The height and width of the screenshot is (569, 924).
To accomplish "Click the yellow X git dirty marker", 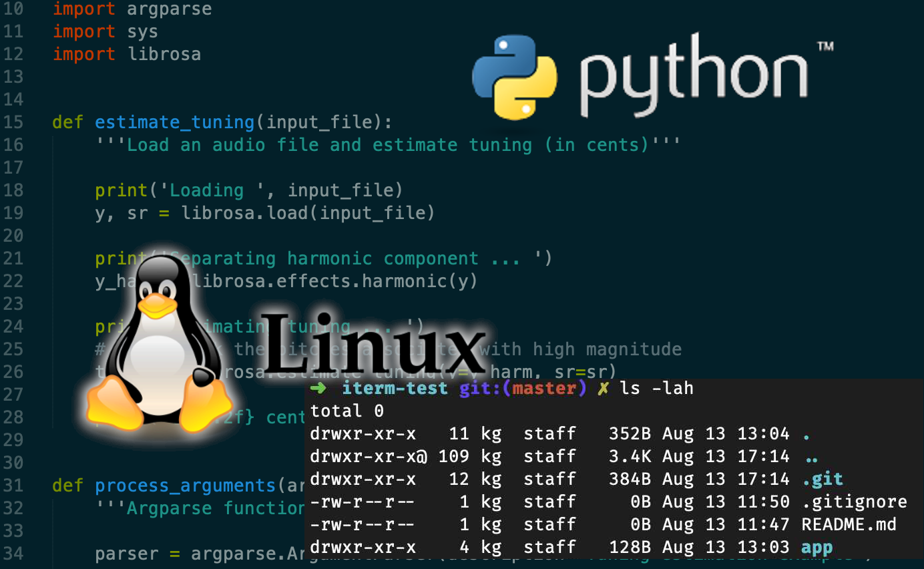I will pos(603,388).
